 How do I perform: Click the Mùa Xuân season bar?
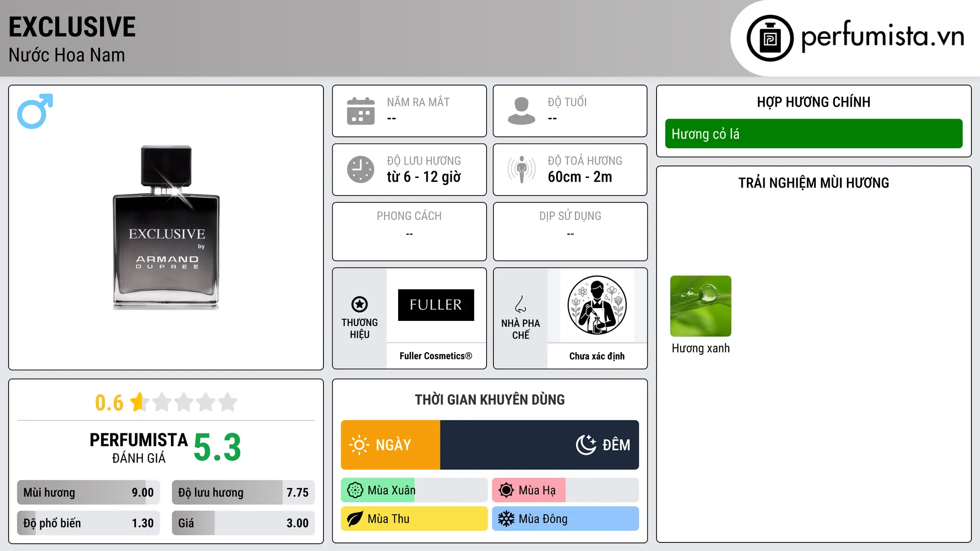point(414,490)
